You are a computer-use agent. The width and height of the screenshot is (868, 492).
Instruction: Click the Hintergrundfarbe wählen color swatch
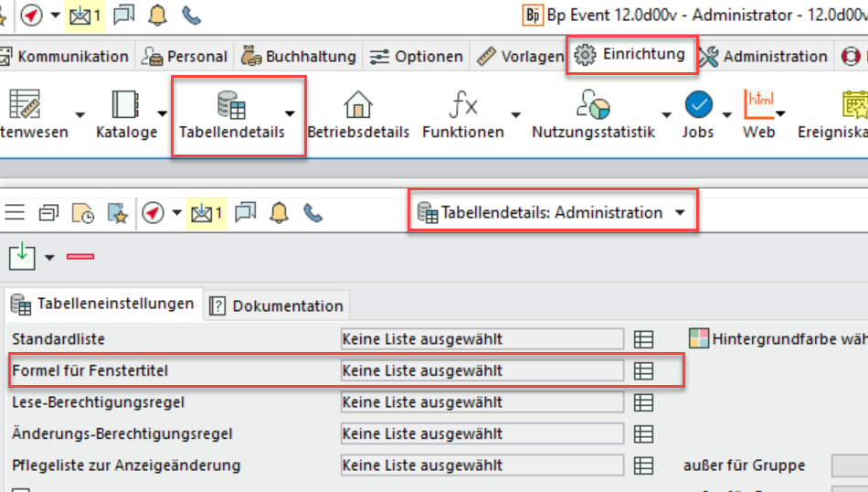click(698, 339)
